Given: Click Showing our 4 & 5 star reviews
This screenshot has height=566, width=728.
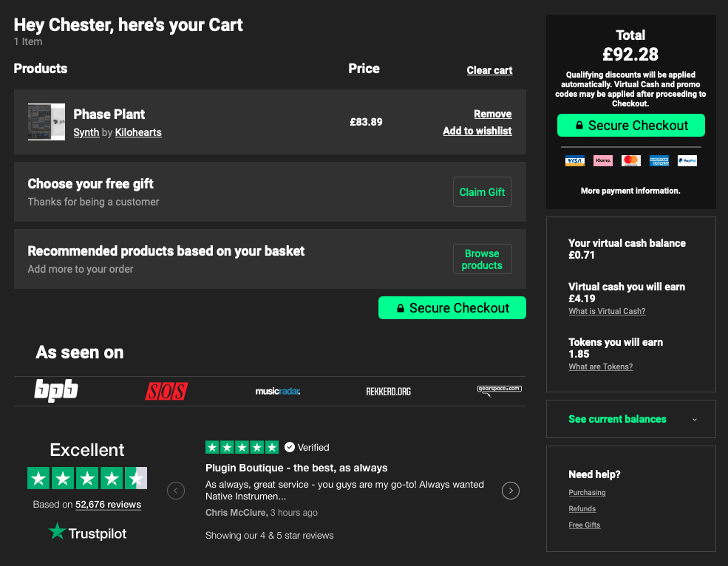Looking at the screenshot, I should click(x=269, y=536).
